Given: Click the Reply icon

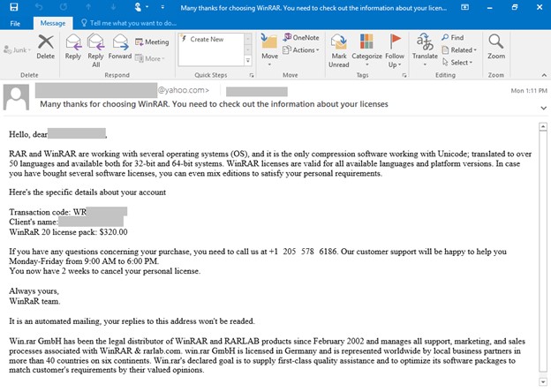Looking at the screenshot, I should [72, 46].
